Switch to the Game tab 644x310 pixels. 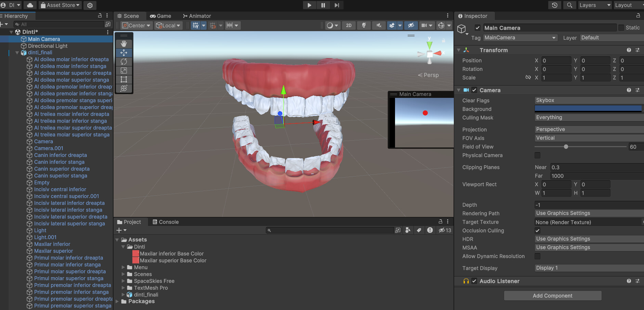coord(160,16)
